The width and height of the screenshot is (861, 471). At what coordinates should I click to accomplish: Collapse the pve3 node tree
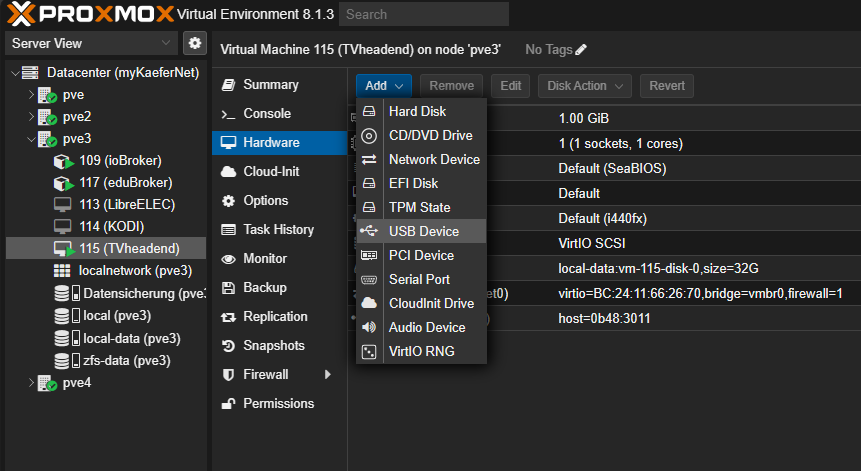pos(30,139)
